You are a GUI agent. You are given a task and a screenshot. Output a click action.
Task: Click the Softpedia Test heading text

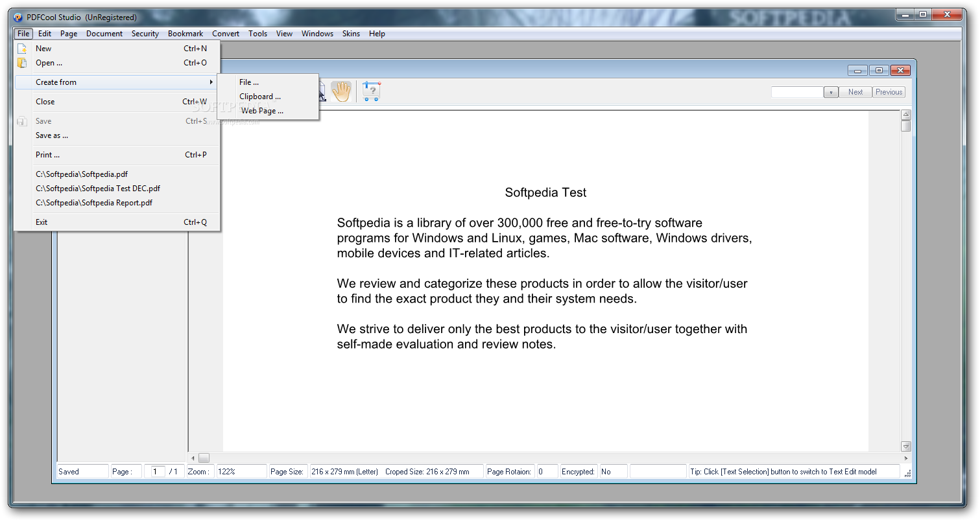click(545, 192)
